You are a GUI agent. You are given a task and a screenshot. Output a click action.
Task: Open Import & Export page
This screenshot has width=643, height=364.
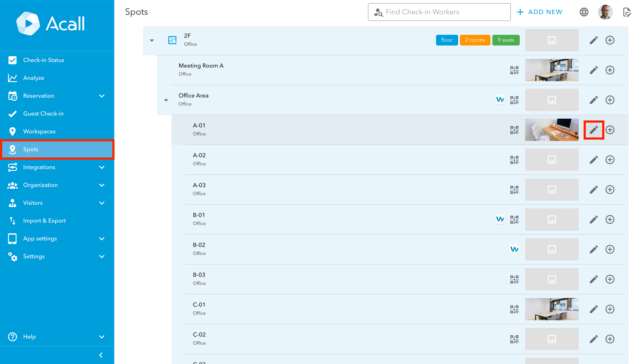click(57, 221)
